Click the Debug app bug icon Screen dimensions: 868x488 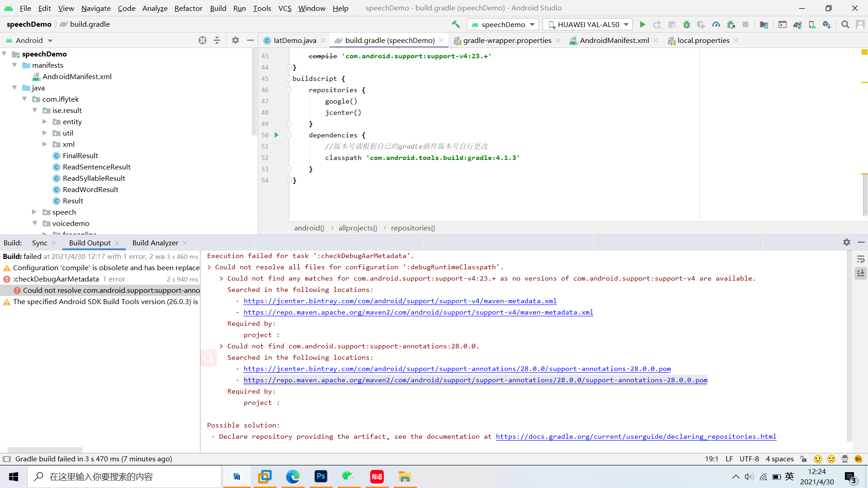pos(687,24)
